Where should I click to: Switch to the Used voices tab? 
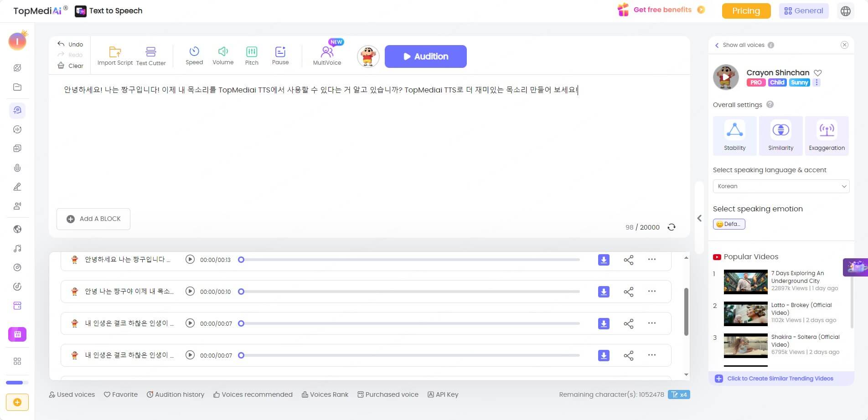click(x=72, y=394)
